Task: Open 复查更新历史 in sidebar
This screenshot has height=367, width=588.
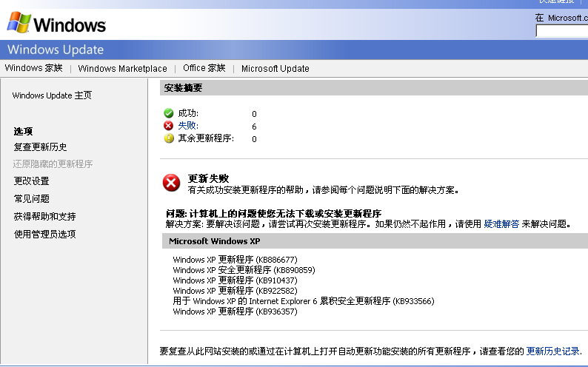Action: 40,147
